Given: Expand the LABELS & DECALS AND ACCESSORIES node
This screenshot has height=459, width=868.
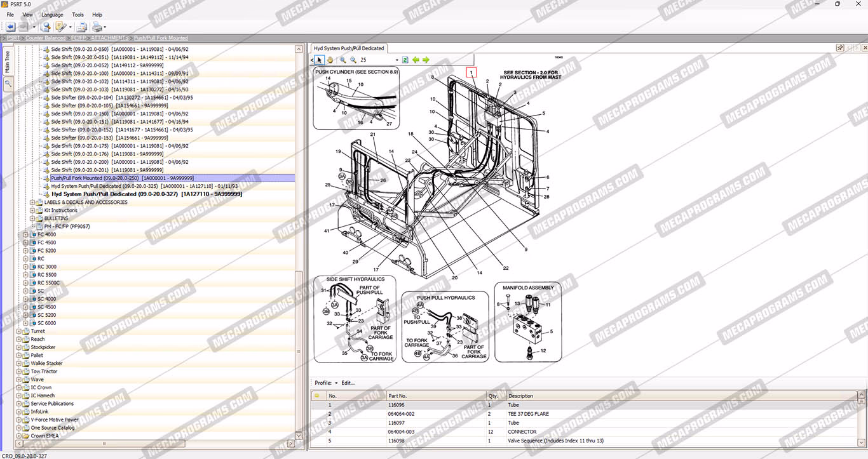Looking at the screenshot, I should (32, 203).
